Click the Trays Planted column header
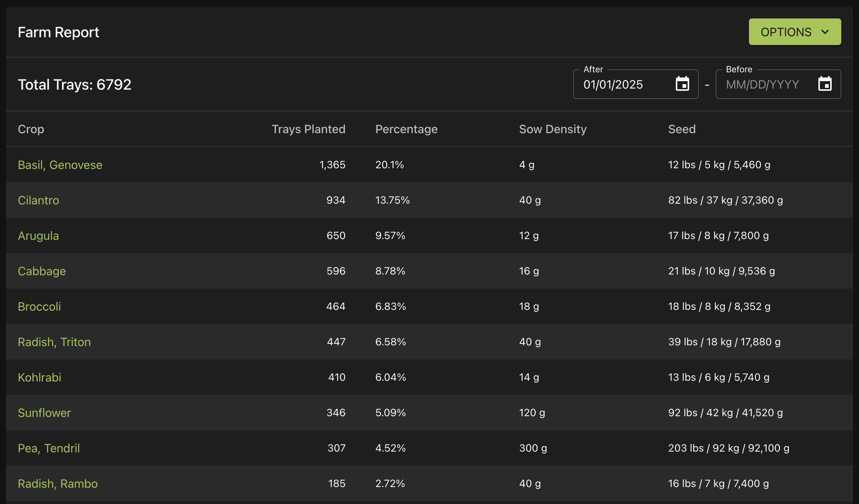Screen dimensions: 859x504 [x=308, y=129]
